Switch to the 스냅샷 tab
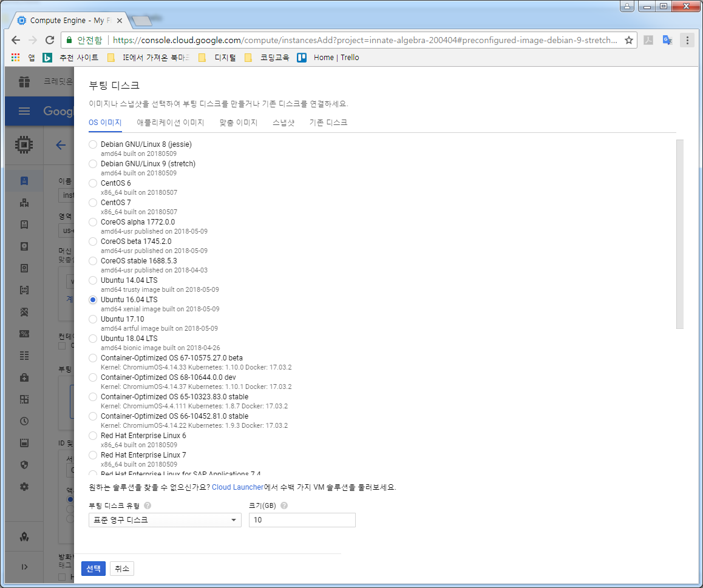The image size is (703, 588). pos(284,123)
